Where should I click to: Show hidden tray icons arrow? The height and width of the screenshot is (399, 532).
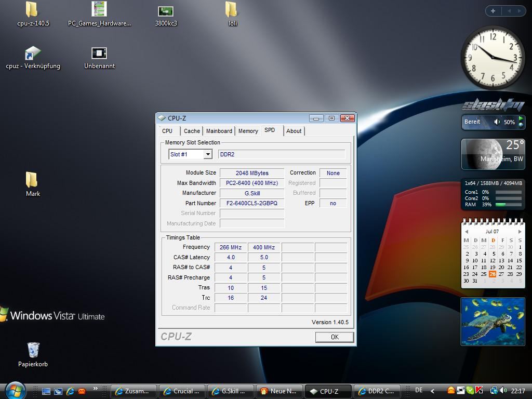tap(432, 391)
